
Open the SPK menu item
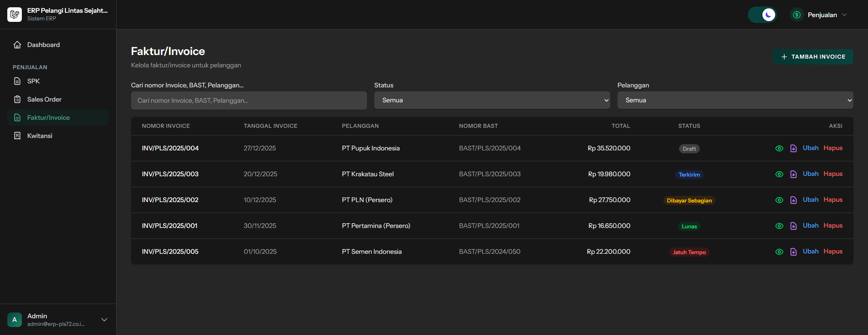[x=33, y=81]
